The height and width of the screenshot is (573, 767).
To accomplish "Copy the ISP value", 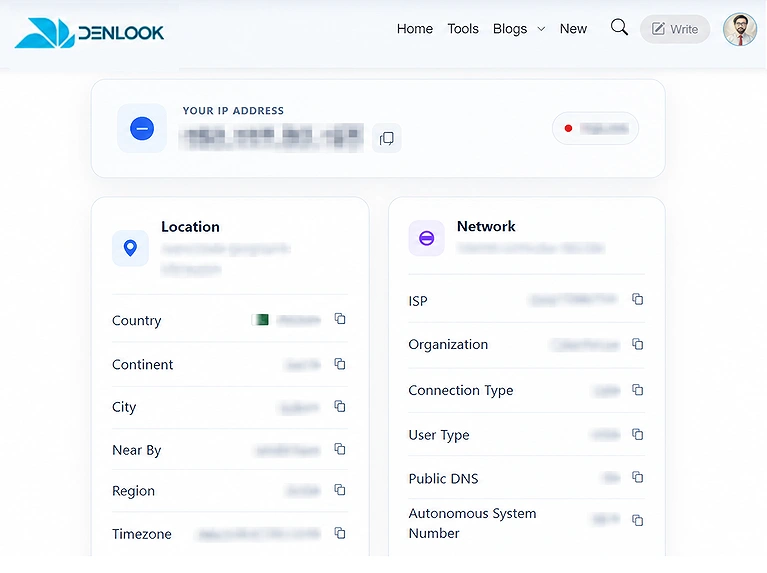I will 637,299.
